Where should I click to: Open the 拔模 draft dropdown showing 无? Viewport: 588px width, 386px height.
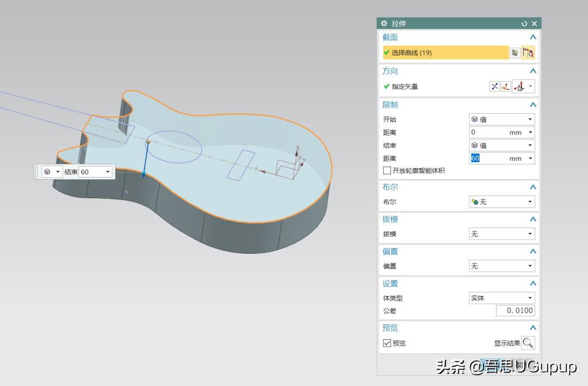[529, 234]
